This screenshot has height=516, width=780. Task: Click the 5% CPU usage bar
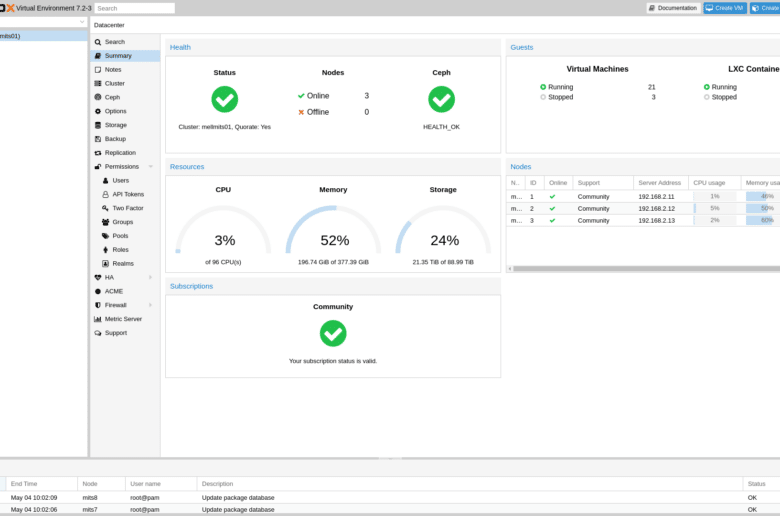(x=715, y=208)
